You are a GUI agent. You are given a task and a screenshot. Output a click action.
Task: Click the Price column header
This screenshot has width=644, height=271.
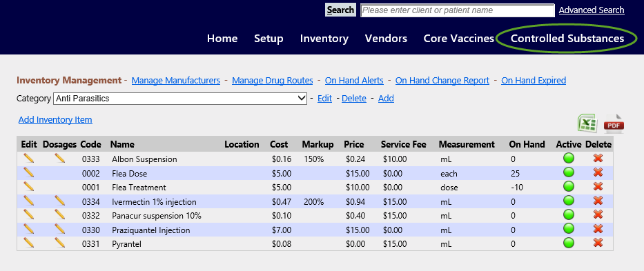point(354,145)
